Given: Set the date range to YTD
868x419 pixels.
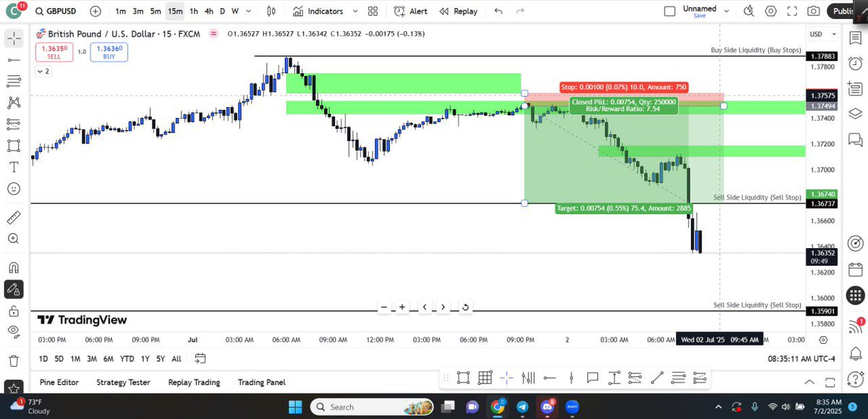Looking at the screenshot, I should (x=127, y=359).
